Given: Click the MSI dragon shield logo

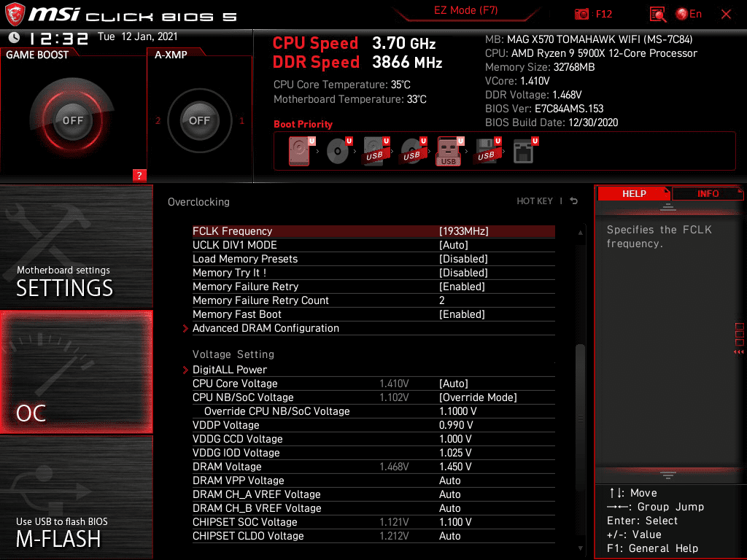Looking at the screenshot, I should (x=15, y=15).
